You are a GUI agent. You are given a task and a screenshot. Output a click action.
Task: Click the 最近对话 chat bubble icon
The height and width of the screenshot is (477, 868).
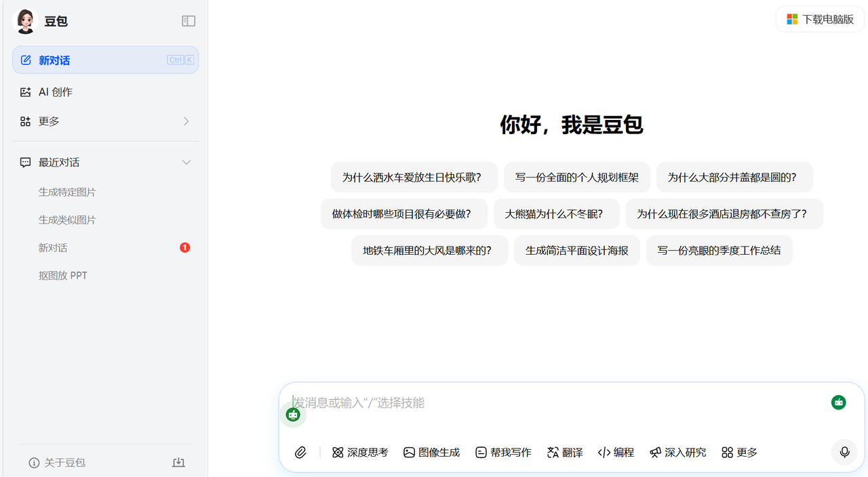[26, 163]
